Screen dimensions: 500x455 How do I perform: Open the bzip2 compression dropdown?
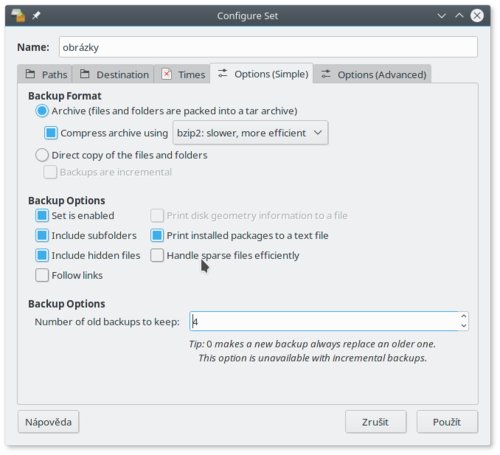250,133
